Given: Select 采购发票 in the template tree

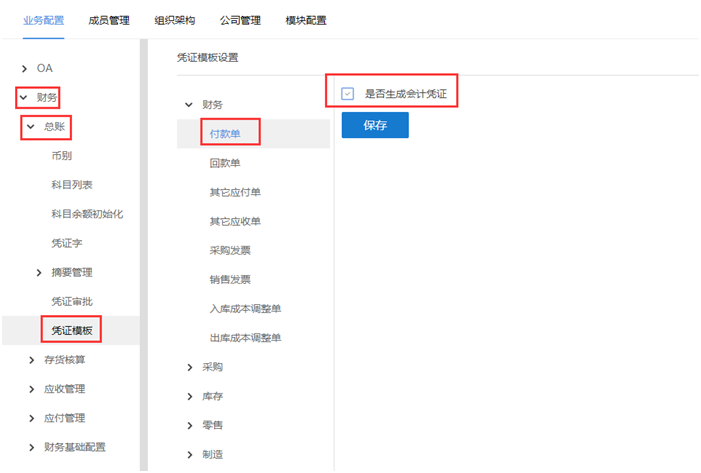Looking at the screenshot, I should (230, 250).
